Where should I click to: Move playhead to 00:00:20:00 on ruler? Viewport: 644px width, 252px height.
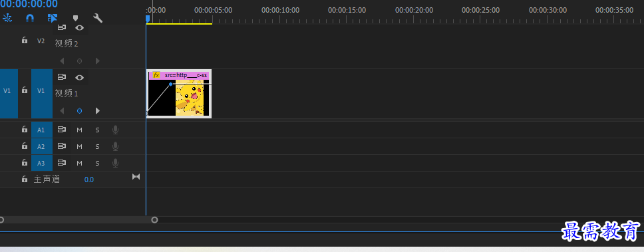(x=414, y=10)
